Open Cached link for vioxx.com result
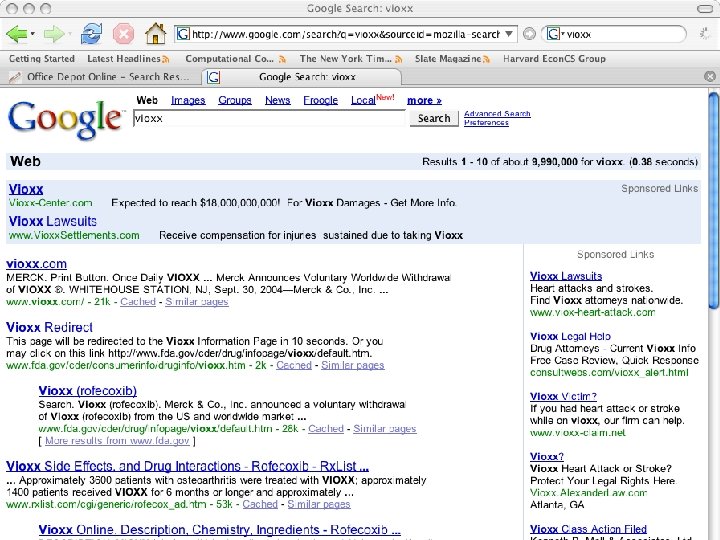The height and width of the screenshot is (540, 720). tap(138, 302)
